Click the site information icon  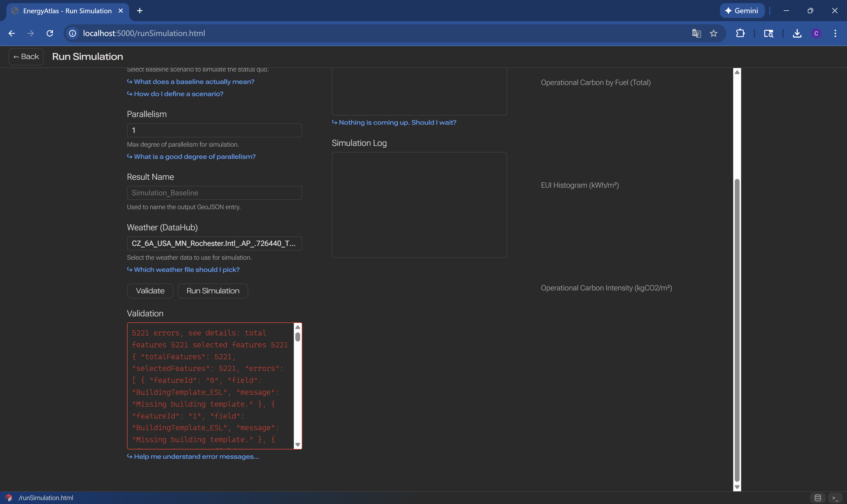pyautogui.click(x=72, y=33)
